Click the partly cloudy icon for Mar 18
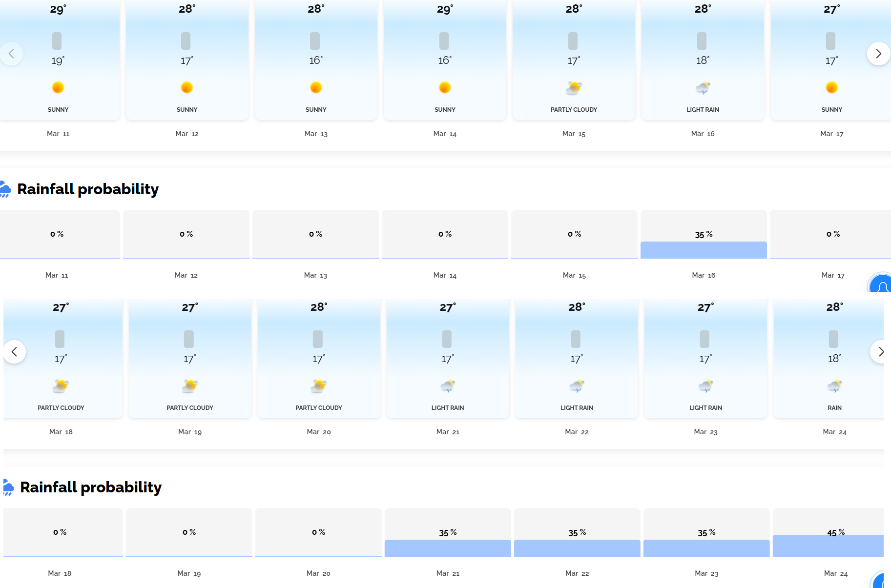 click(61, 386)
